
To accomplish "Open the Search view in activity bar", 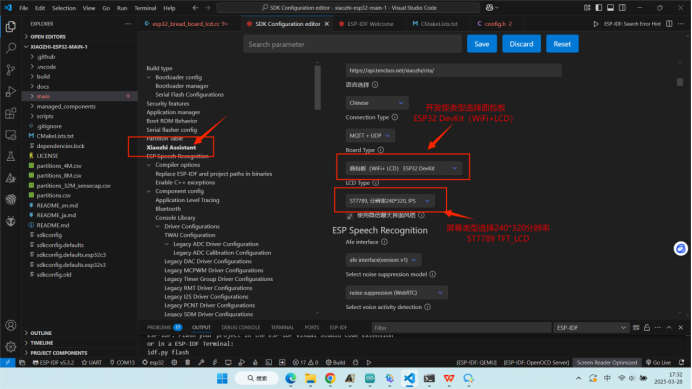I will point(11,48).
